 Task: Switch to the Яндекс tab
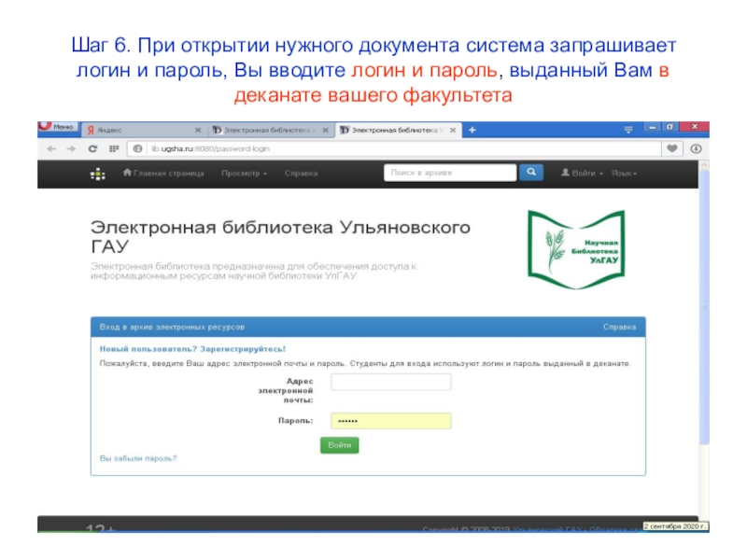144,130
